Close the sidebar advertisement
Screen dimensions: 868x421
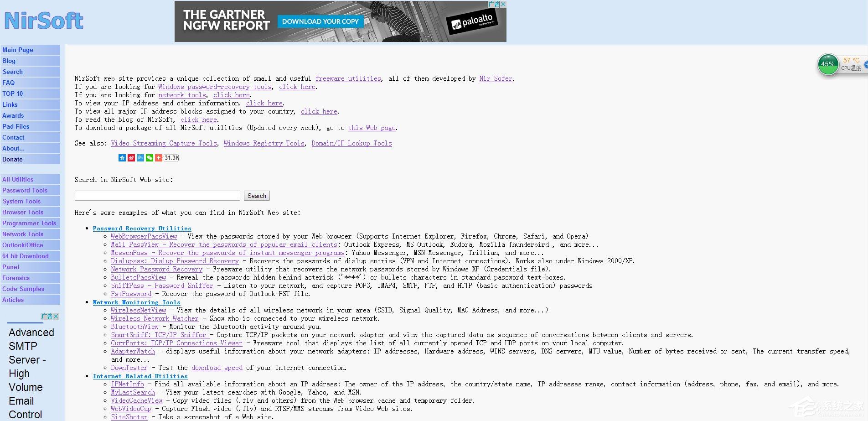(x=56, y=316)
